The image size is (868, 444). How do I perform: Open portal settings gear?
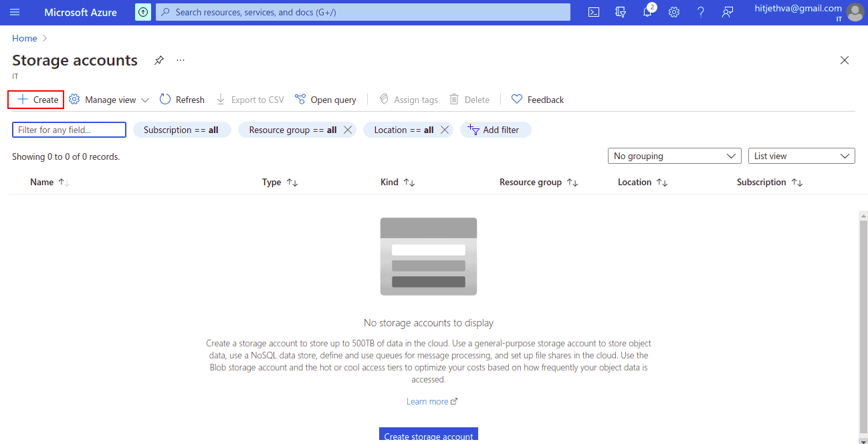click(674, 12)
